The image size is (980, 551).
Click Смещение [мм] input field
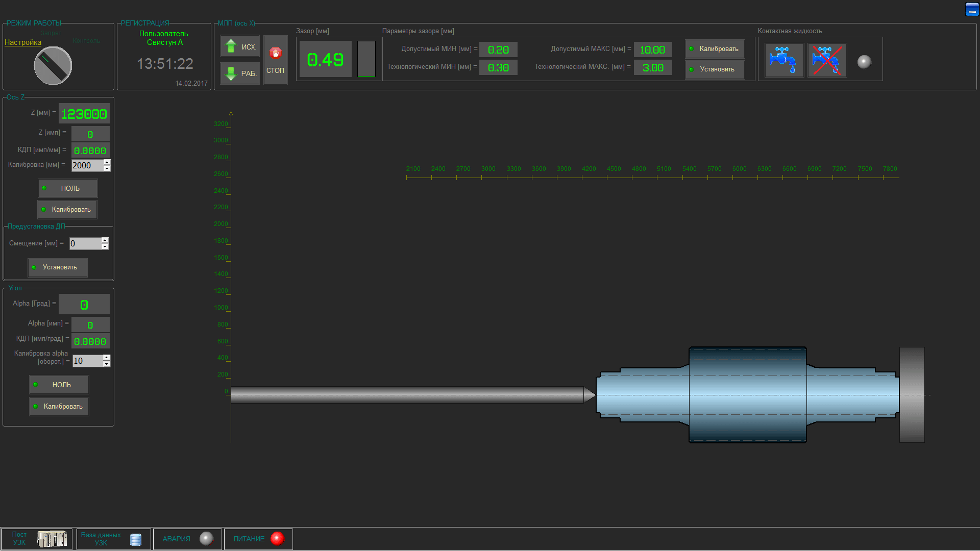pyautogui.click(x=85, y=243)
